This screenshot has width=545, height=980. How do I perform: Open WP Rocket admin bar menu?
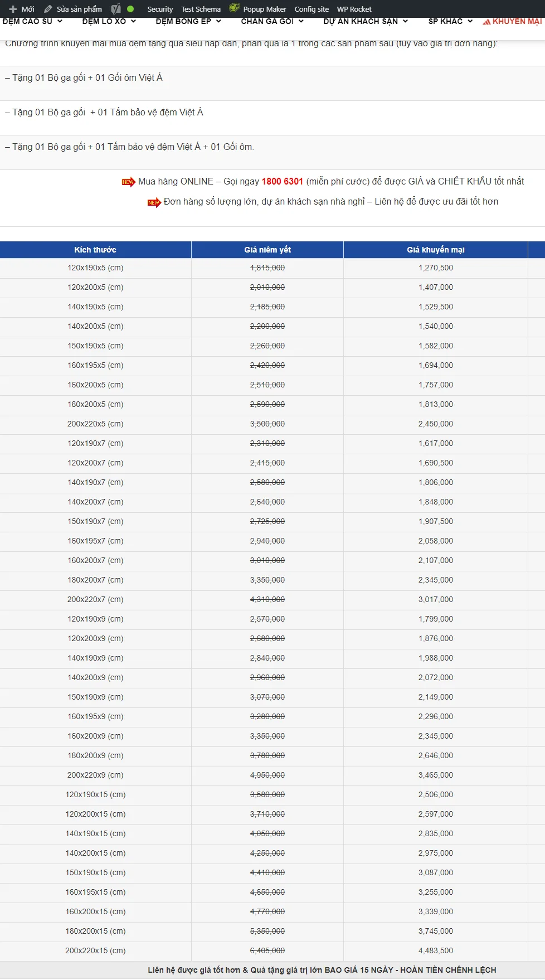354,9
